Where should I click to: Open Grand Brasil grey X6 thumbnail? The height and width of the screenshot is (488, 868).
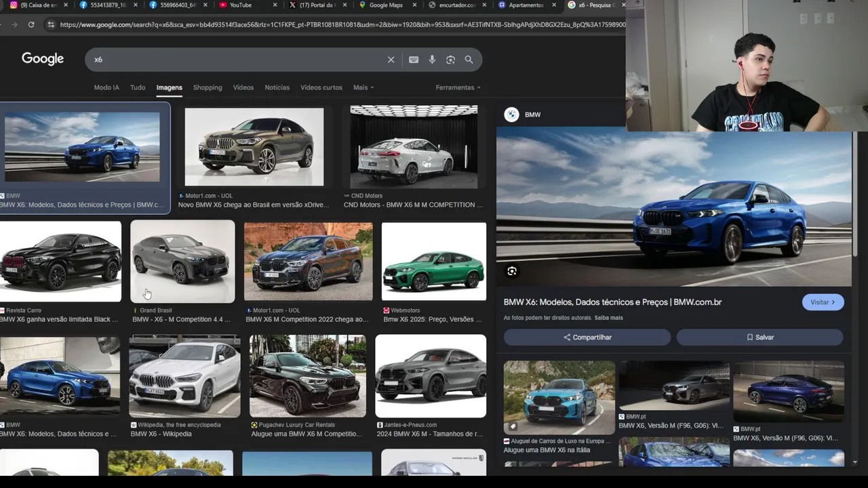pos(182,262)
